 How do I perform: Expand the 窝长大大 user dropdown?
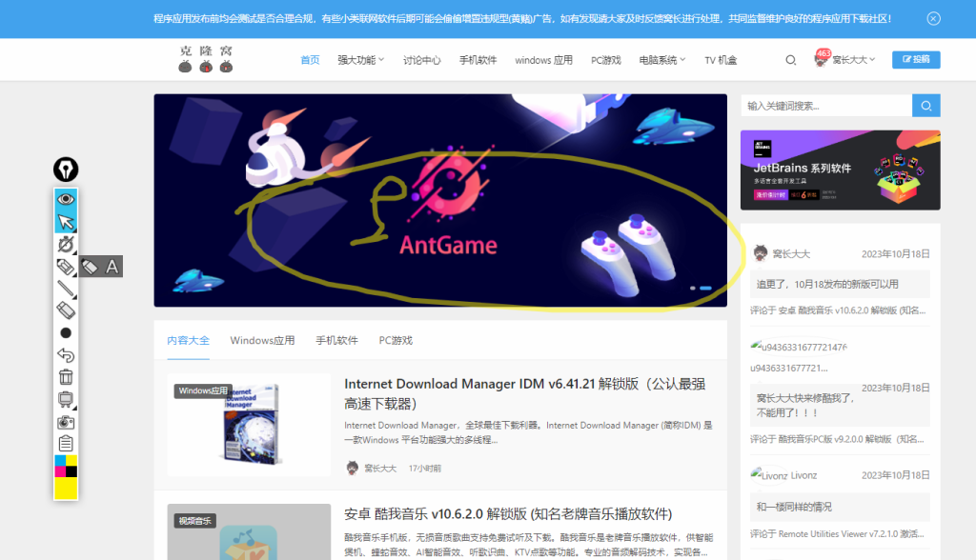[853, 60]
